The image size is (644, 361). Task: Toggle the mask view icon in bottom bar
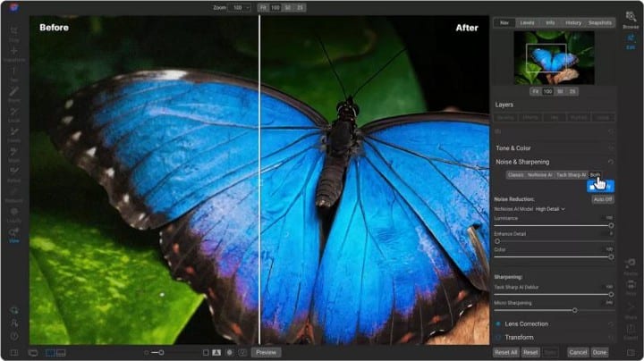click(230, 352)
